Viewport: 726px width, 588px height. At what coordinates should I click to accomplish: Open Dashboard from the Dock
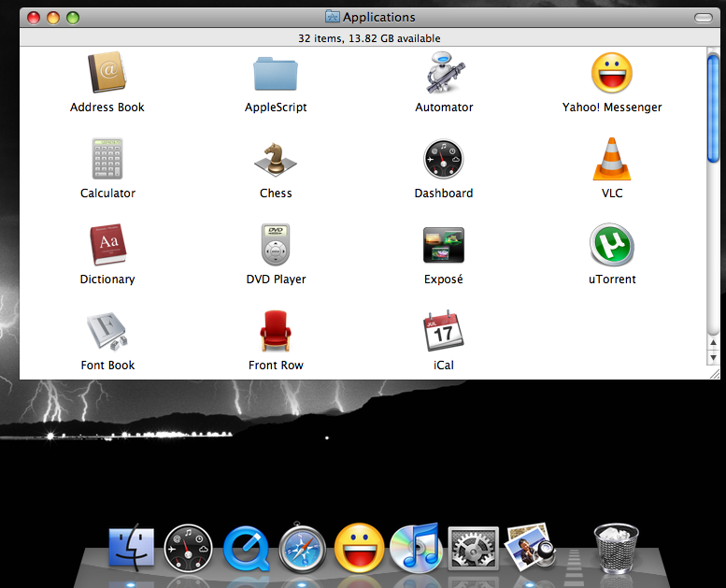[188, 548]
